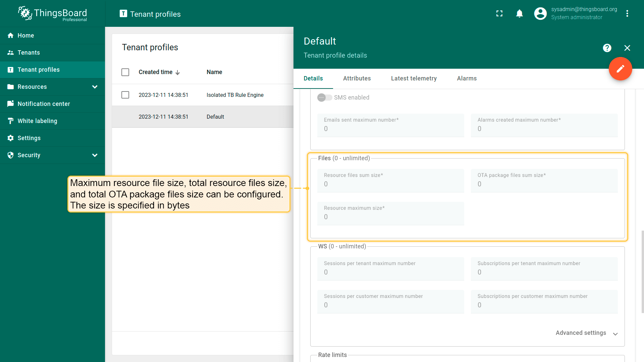Screen dimensions: 644x362
Task: Open the Notification center page
Action: click(x=44, y=104)
